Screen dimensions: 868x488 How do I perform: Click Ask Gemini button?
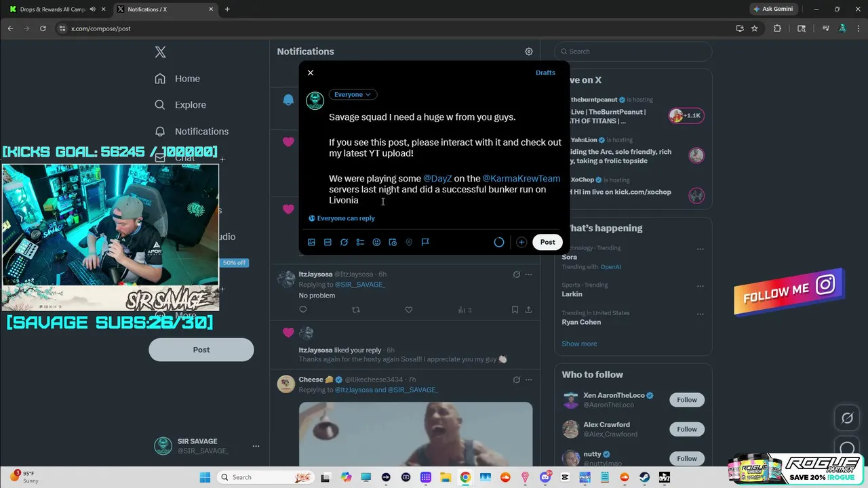pyautogui.click(x=772, y=9)
